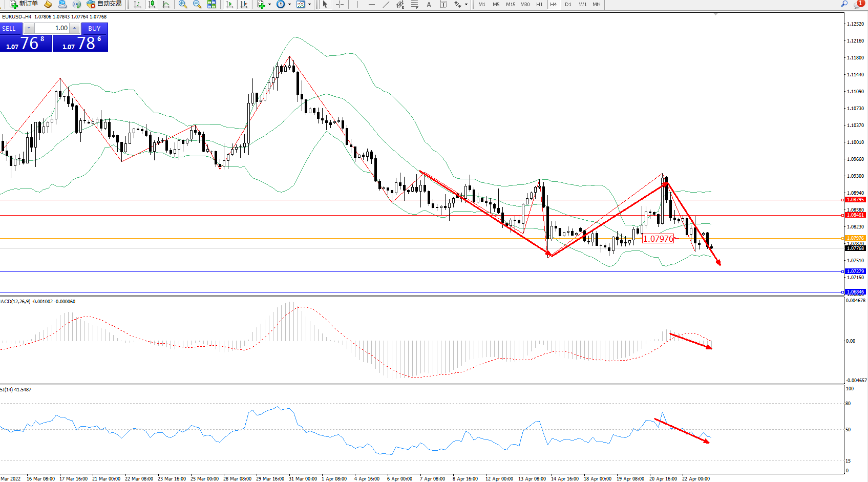The image size is (868, 482).
Task: Toggle chart auto scroll
Action: coord(229,4)
